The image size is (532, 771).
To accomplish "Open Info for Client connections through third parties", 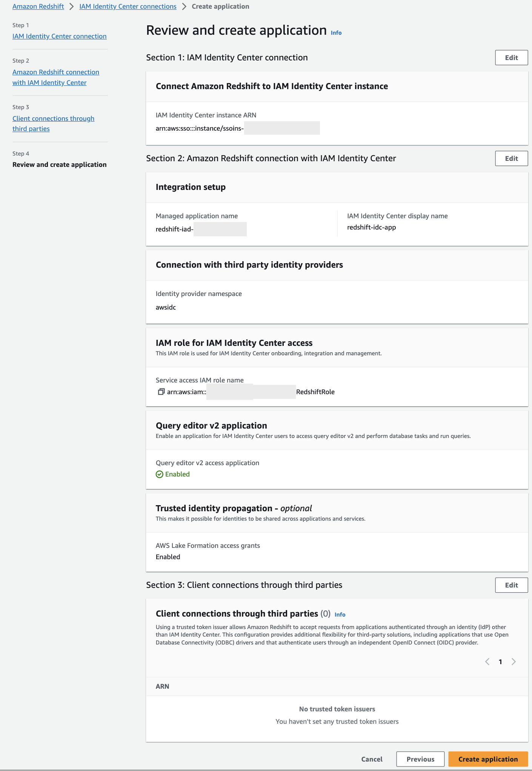I will 340,615.
